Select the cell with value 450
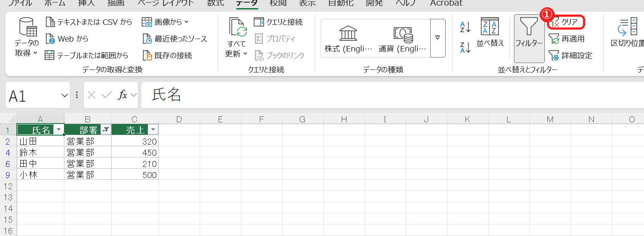644x236 pixels. tap(135, 152)
